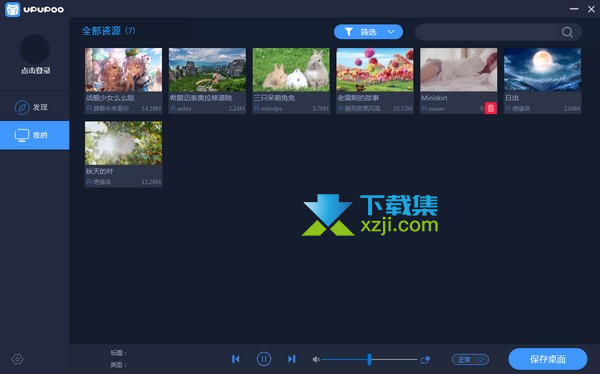This screenshot has height=374, width=600.
Task: Click the 14.18M file size
Action: [151, 109]
